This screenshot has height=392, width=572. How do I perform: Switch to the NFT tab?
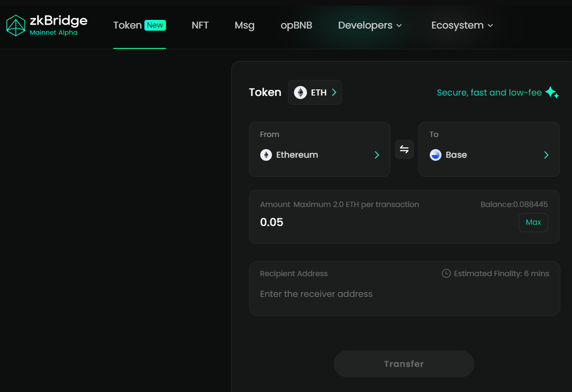[200, 25]
